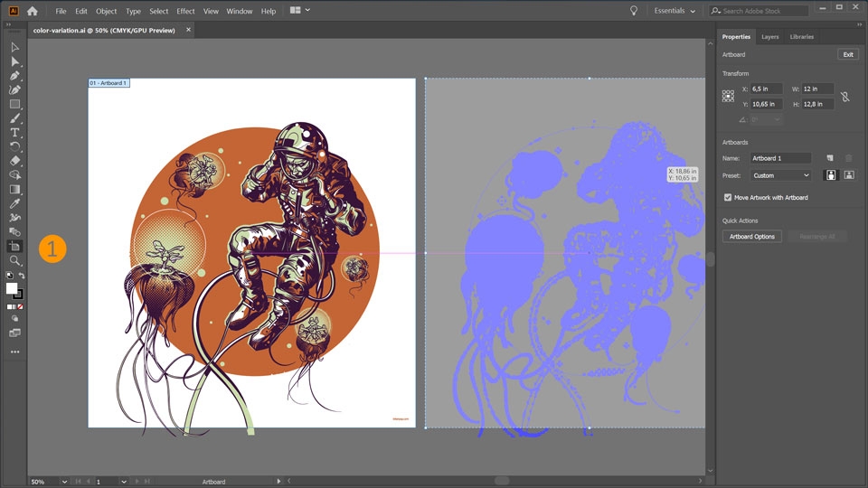
Task: Open the zoom level 50% dropdown
Action: (64, 482)
